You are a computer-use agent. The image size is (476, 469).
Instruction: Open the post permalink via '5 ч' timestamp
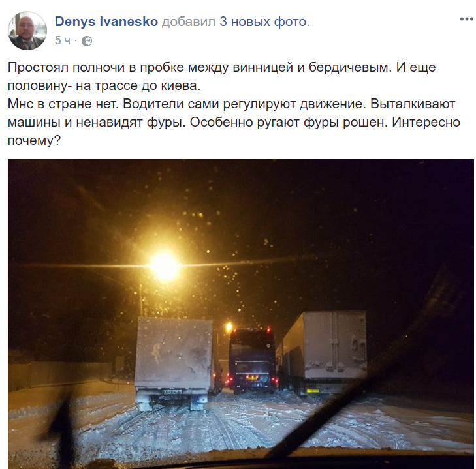coord(63,40)
